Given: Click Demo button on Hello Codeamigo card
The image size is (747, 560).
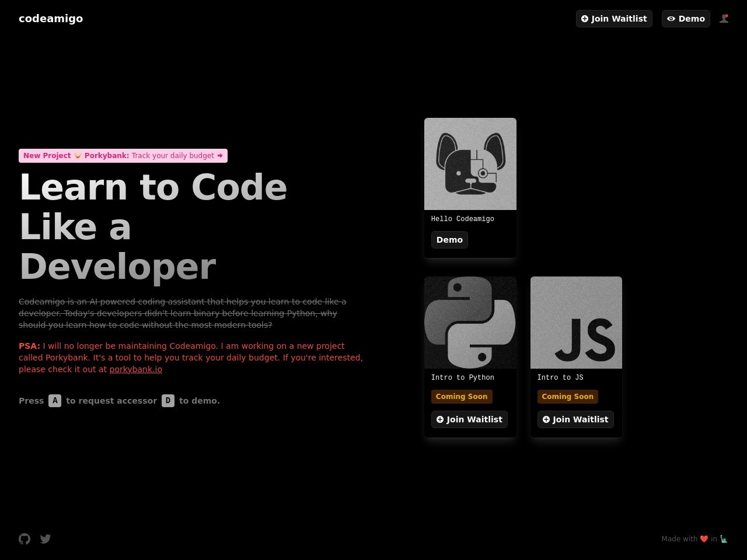Looking at the screenshot, I should tap(449, 240).
